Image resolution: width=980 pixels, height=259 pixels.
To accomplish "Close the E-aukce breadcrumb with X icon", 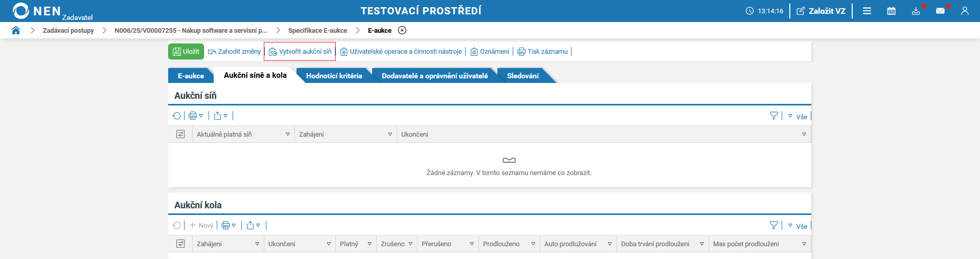I will 402,30.
